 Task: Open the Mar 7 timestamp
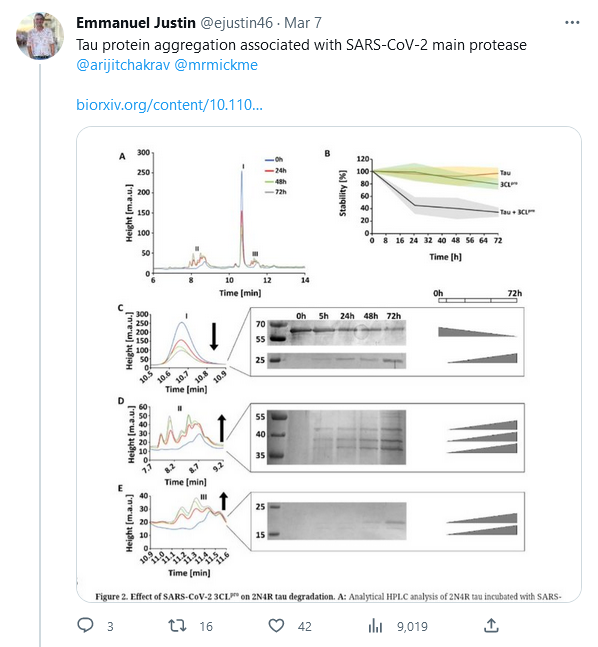[x=303, y=23]
